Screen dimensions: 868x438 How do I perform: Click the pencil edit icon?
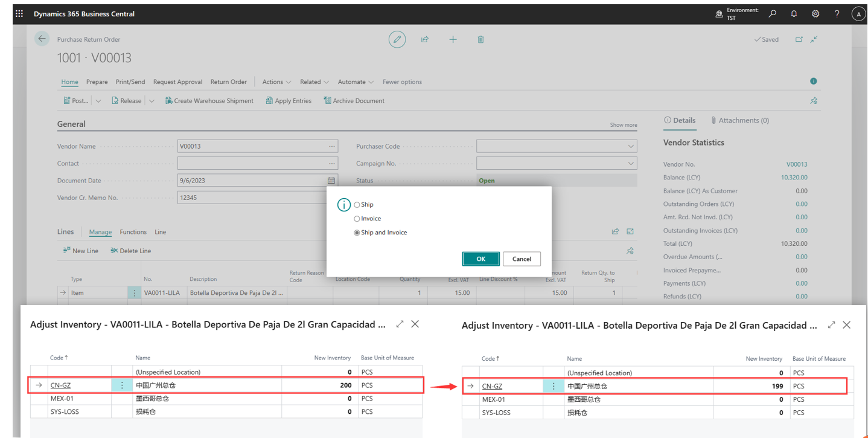(397, 39)
